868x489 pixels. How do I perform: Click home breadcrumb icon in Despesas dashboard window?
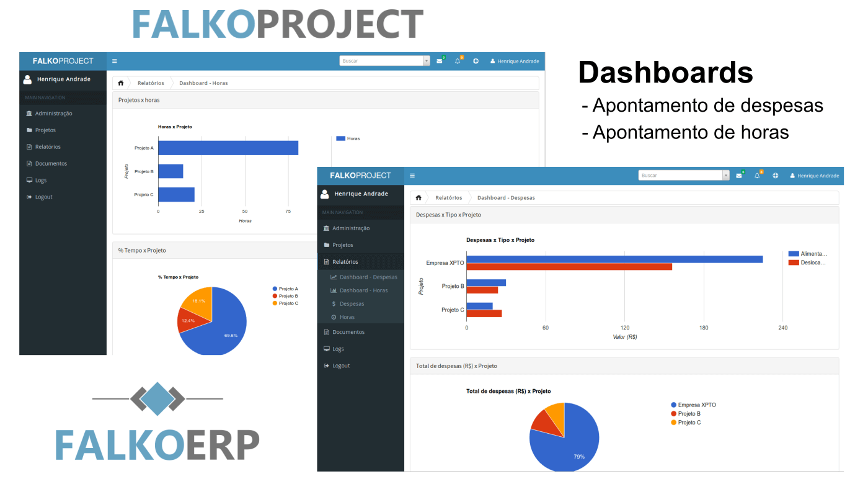tap(418, 197)
